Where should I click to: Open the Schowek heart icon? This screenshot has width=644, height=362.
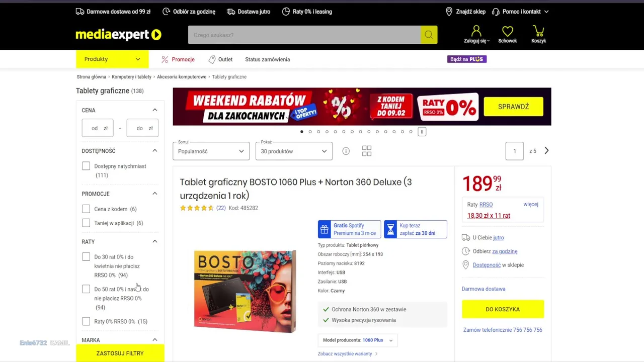507,31
